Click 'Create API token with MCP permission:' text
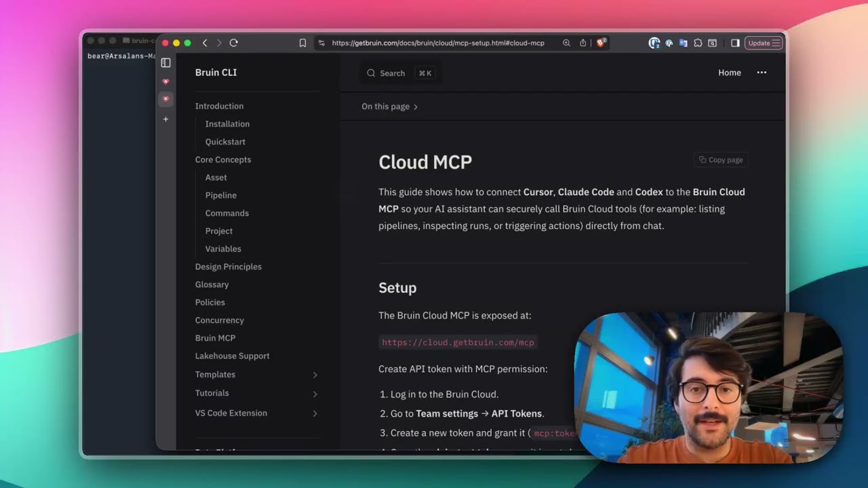Image resolution: width=868 pixels, height=488 pixels. (x=463, y=369)
